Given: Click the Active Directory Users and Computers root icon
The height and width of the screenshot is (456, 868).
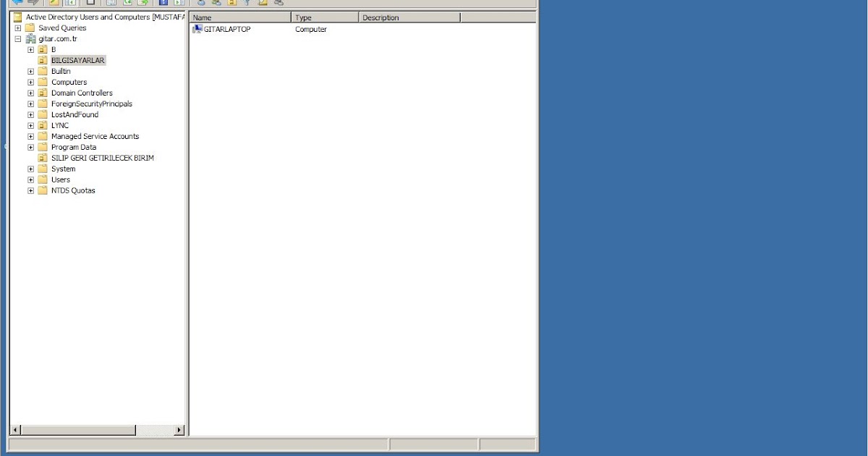Looking at the screenshot, I should coord(17,17).
